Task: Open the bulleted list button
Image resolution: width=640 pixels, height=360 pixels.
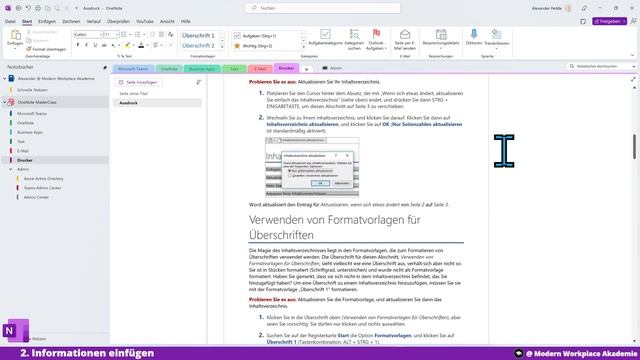Action: tap(124, 35)
